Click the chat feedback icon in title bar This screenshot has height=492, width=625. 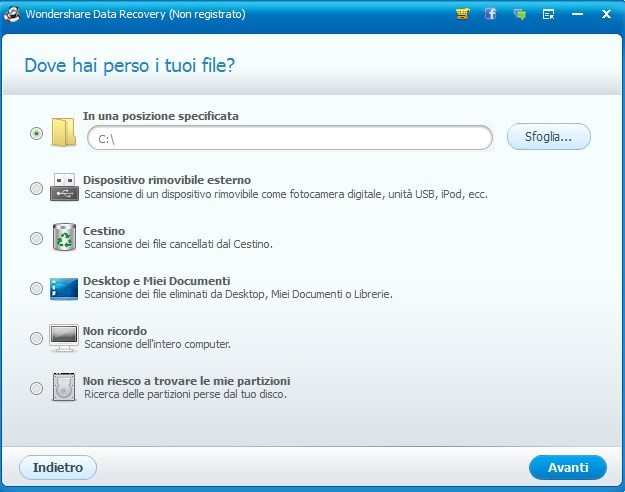[x=519, y=15]
